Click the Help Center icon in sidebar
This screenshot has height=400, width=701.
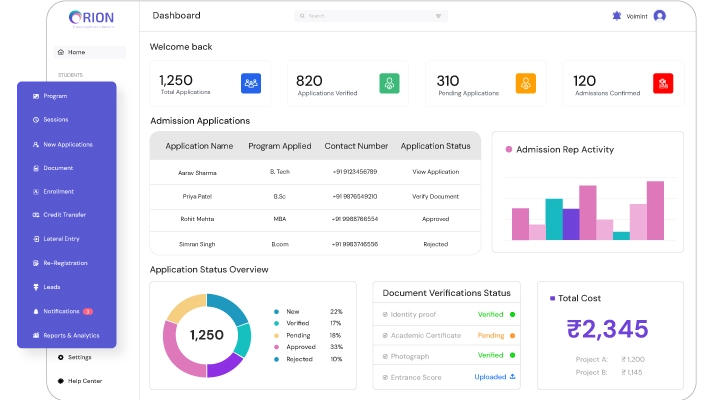[60, 381]
